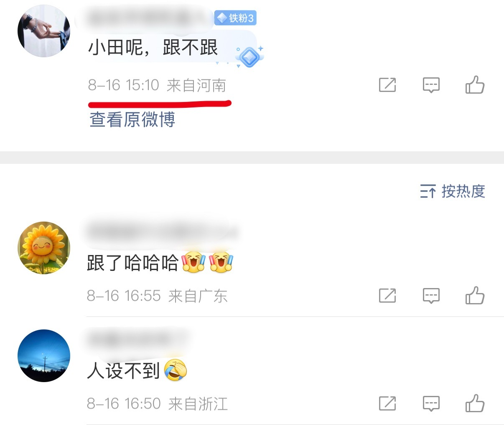This screenshot has width=504, height=426.
Task: Reply to the 小田呢,跟不跟 comment
Action: coord(431,85)
